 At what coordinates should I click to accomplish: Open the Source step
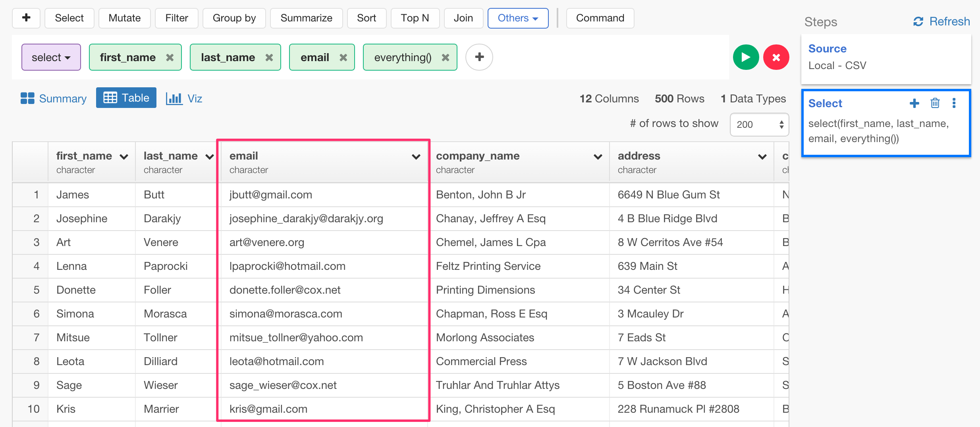pos(886,59)
